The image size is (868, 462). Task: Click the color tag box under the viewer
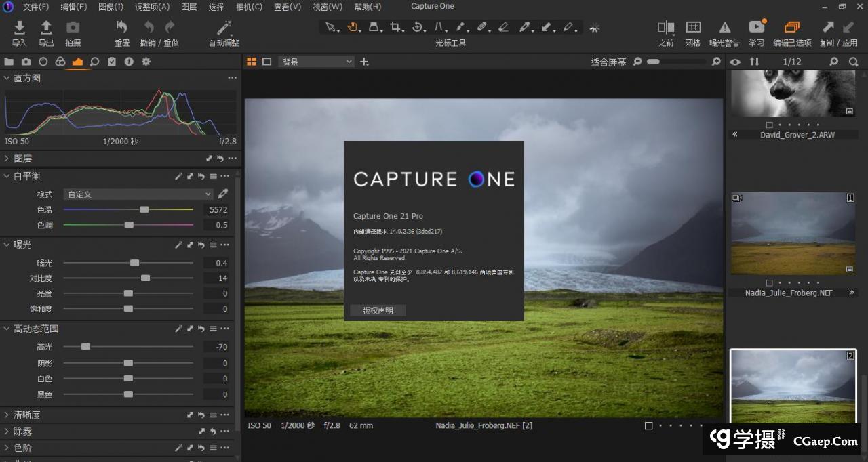[x=648, y=426]
